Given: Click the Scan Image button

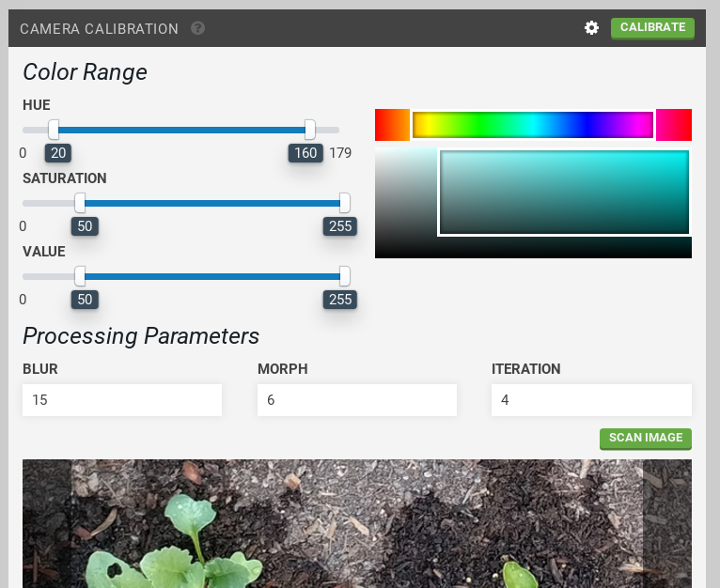Looking at the screenshot, I should [x=646, y=438].
